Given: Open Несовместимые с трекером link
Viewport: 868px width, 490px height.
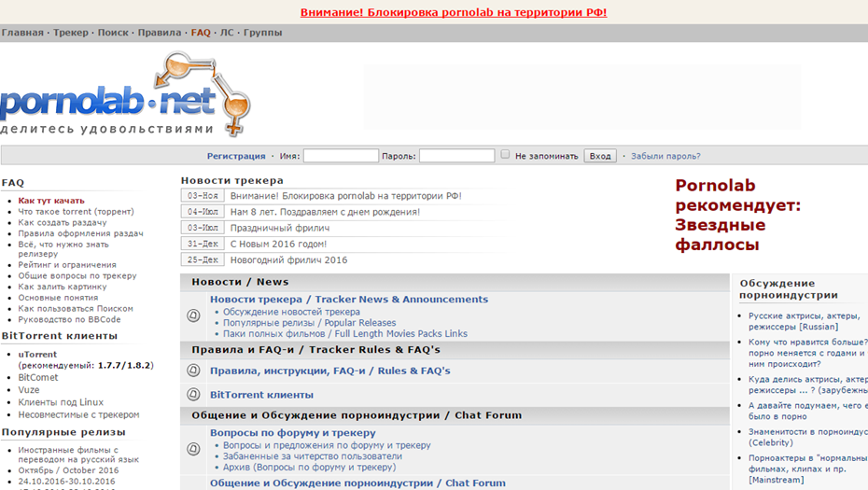Looking at the screenshot, I should tap(78, 414).
